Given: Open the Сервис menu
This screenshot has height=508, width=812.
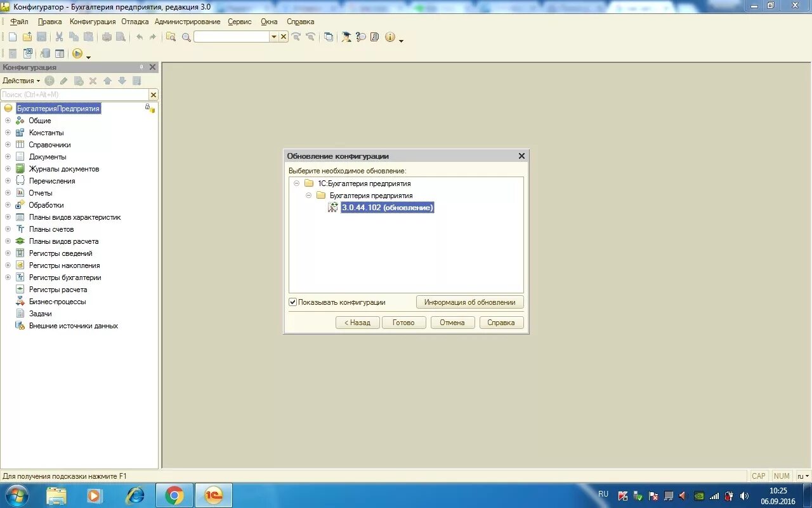Looking at the screenshot, I should pos(240,22).
